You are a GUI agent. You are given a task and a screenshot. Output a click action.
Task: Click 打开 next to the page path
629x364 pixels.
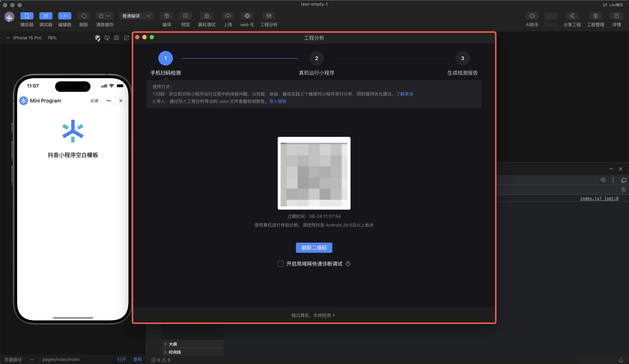coord(122,359)
